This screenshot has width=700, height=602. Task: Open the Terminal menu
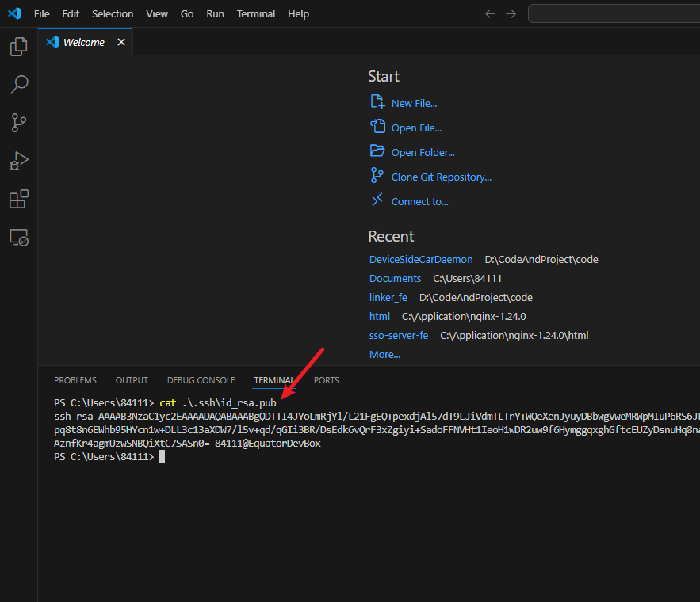tap(256, 14)
